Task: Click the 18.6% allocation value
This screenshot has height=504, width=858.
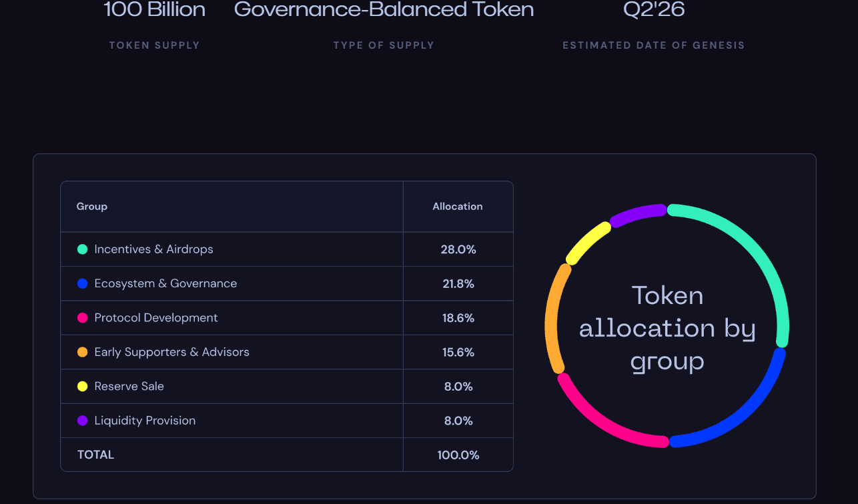Action: coord(458,318)
